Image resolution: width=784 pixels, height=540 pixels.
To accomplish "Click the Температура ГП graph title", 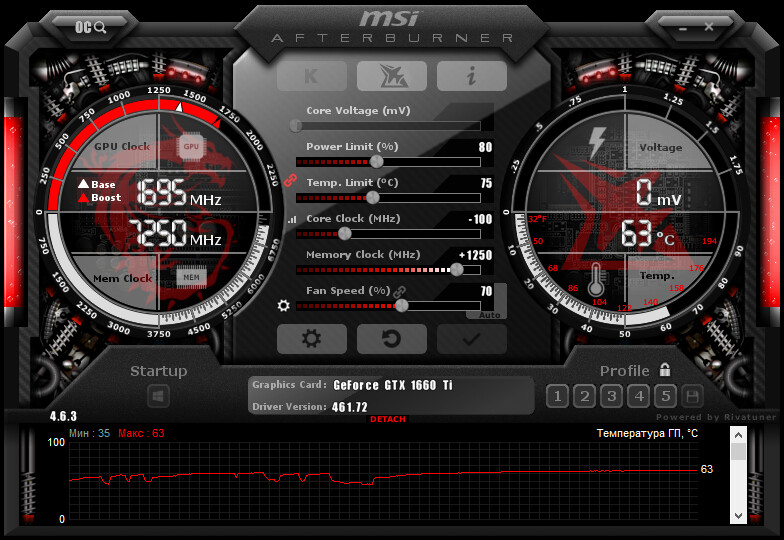I will click(x=647, y=433).
